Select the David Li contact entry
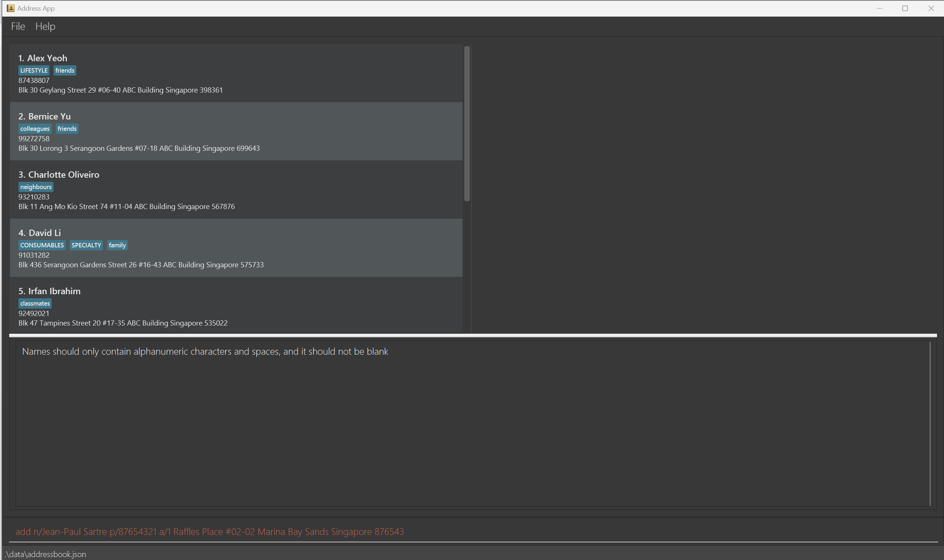The width and height of the screenshot is (944, 560). (x=236, y=248)
